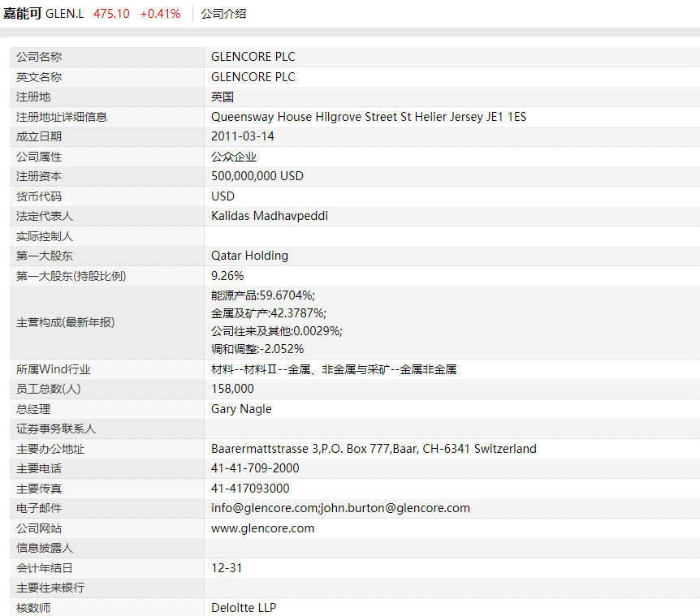Click the 能源产品:59.6704% line
Screen dimensions: 700x616
(x=263, y=295)
